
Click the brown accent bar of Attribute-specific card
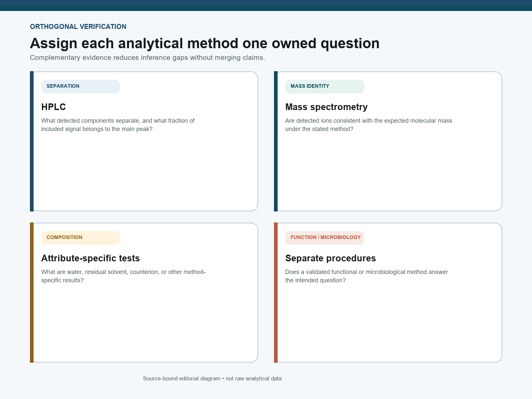point(32,293)
